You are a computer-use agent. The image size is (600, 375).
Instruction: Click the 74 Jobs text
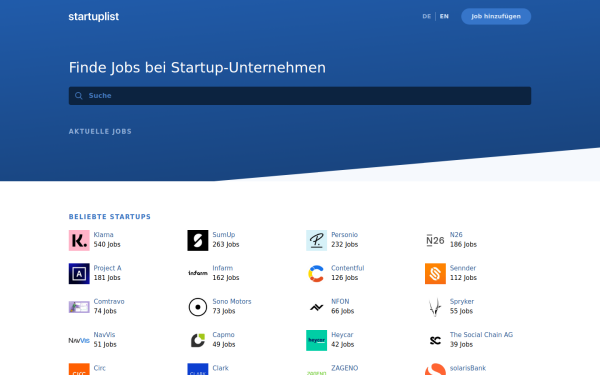point(105,311)
